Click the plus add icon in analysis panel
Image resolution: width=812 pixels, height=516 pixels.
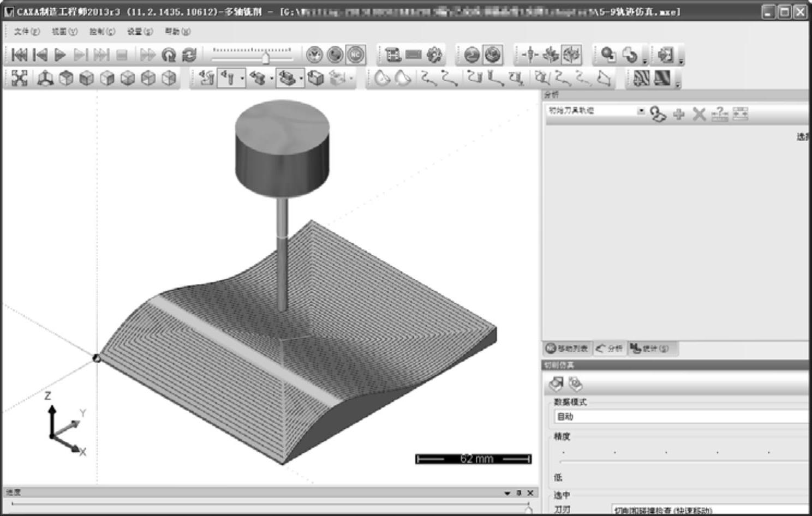tap(679, 114)
